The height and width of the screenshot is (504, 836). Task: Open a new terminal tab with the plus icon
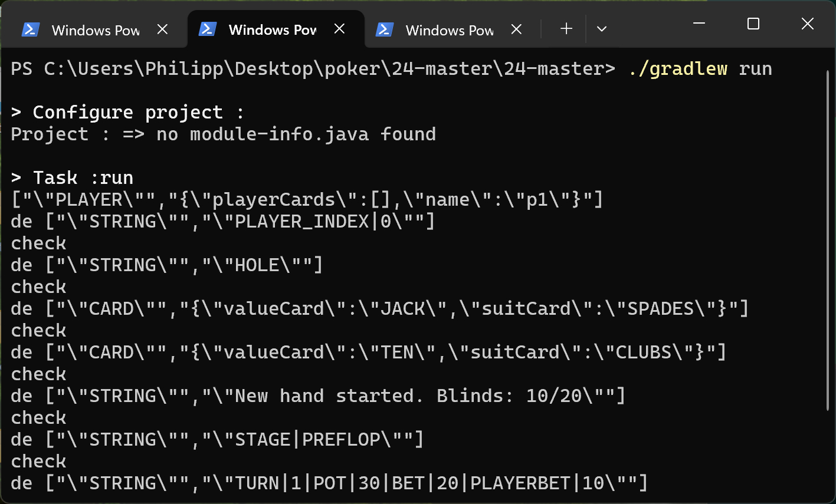click(x=566, y=28)
